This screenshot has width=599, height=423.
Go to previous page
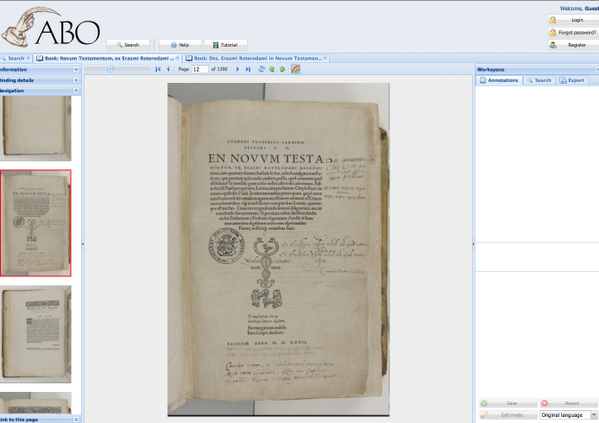pyautogui.click(x=168, y=69)
